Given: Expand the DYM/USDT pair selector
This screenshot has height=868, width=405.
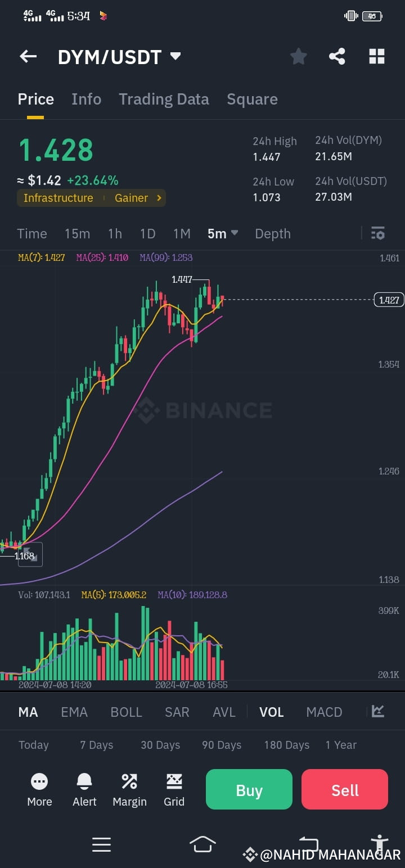Looking at the screenshot, I should [175, 56].
